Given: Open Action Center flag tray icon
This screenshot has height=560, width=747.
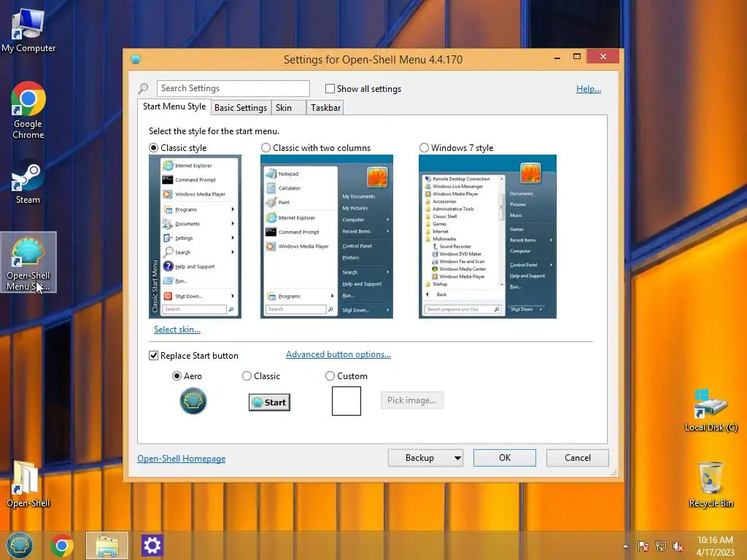Looking at the screenshot, I should tap(643, 546).
